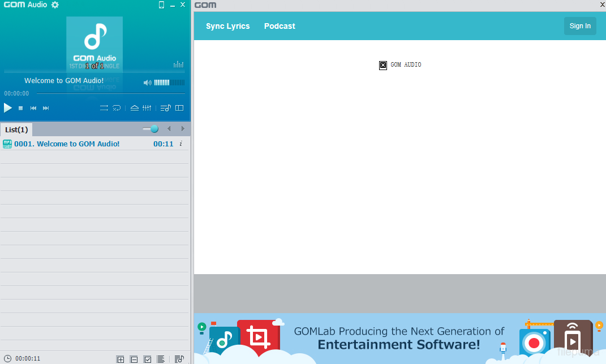Click the GOM Audio album art thumbnail
The width and height of the screenshot is (606, 364).
[94, 44]
